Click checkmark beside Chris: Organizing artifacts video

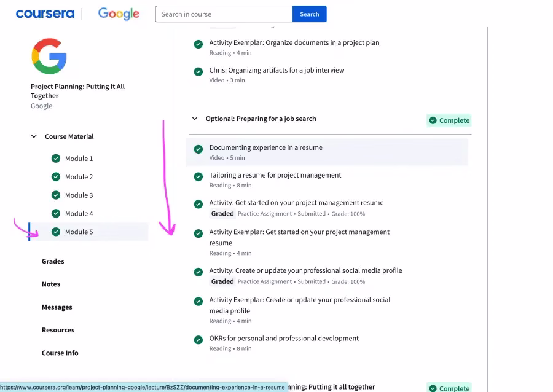tap(198, 71)
